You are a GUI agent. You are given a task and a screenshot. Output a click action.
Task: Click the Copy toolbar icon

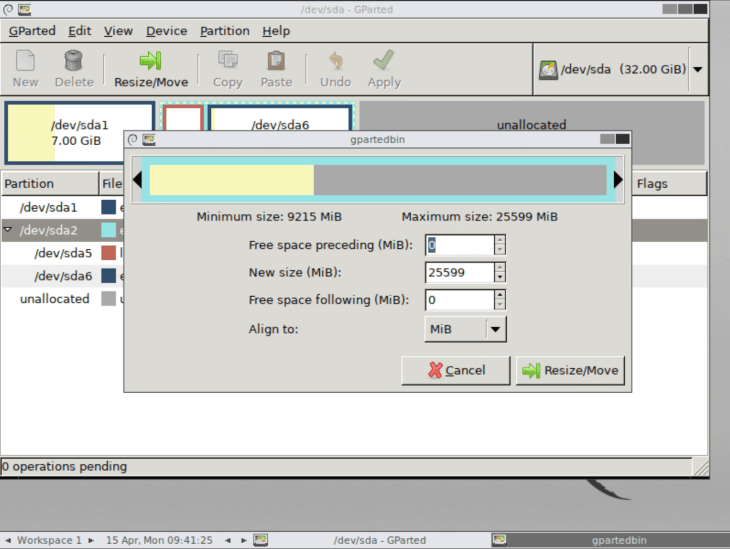[x=228, y=61]
